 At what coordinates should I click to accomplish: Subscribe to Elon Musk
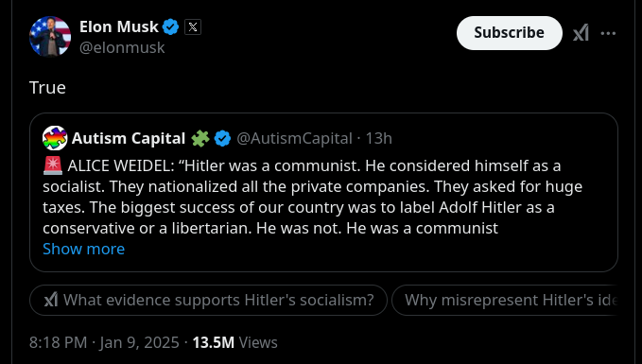pos(510,33)
